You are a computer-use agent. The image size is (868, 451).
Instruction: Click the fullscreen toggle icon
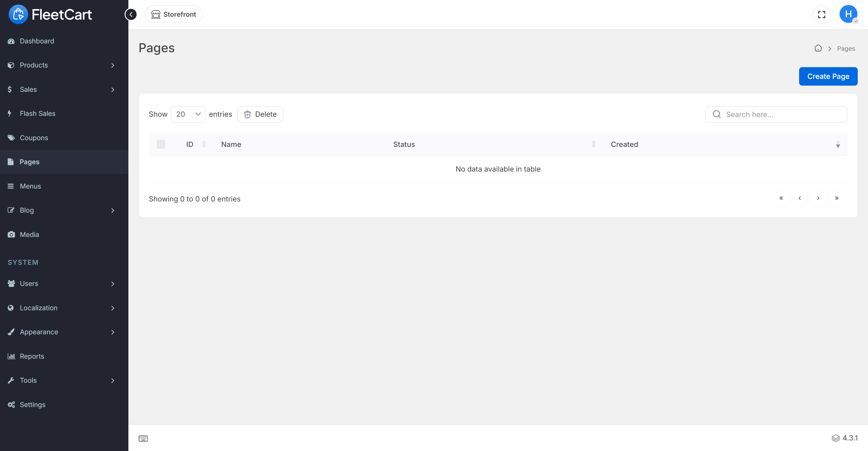[821, 14]
